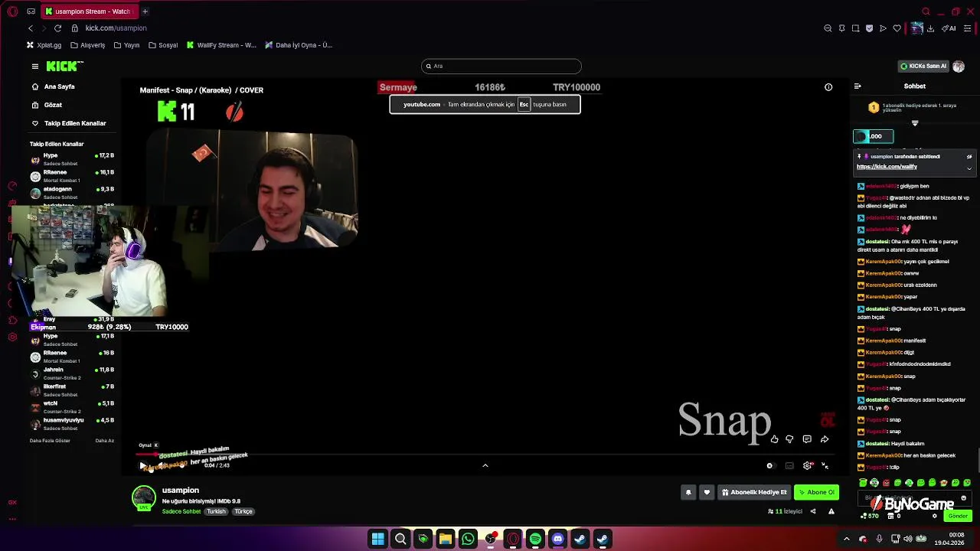
Task: Go back in browser history
Action: click(x=31, y=28)
